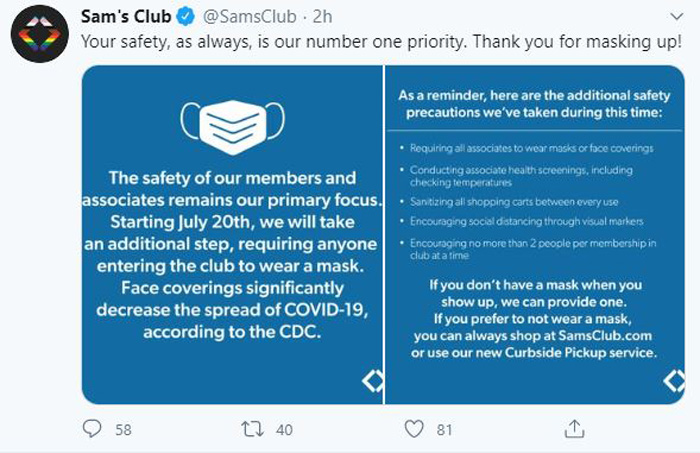This screenshot has height=453, width=700.
Task: Visit the @SamsClub handle link
Action: click(x=250, y=17)
